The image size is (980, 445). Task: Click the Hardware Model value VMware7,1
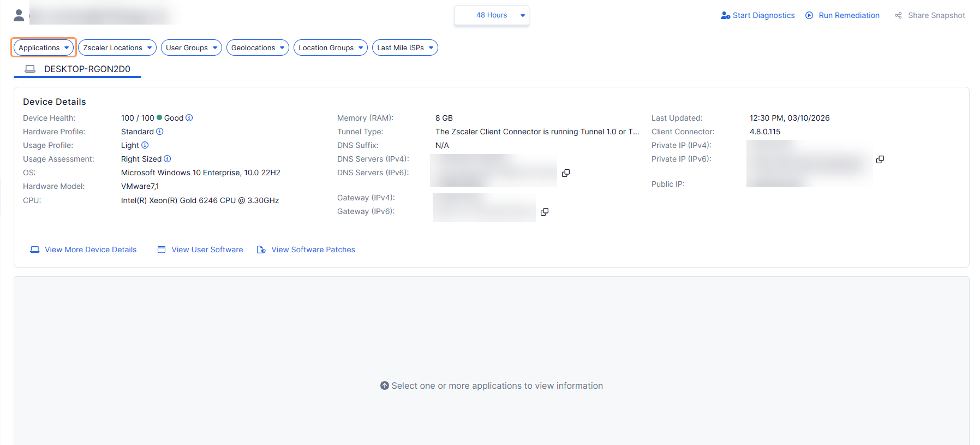pos(140,186)
